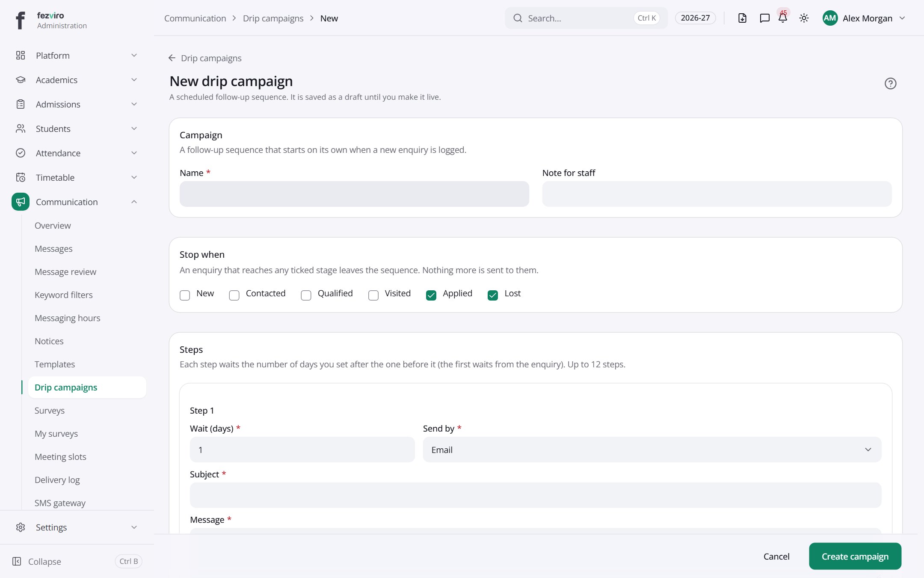The width and height of the screenshot is (924, 578).
Task: Open the chat messages icon
Action: point(764,18)
